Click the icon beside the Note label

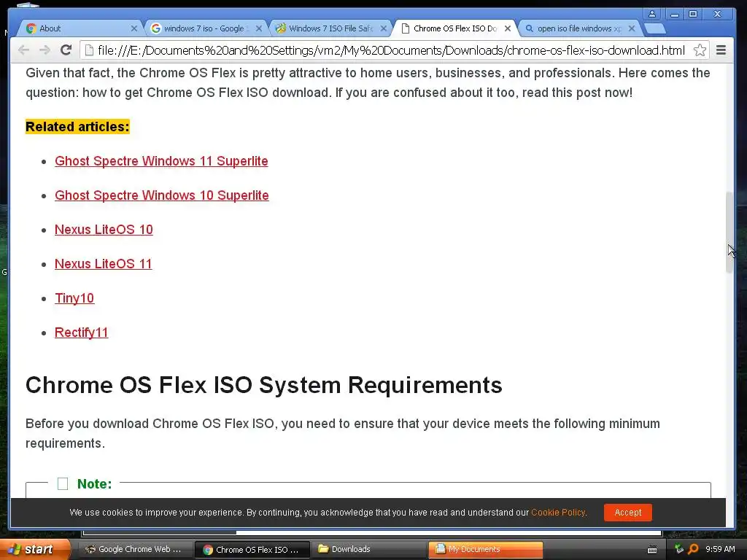pyautogui.click(x=63, y=484)
